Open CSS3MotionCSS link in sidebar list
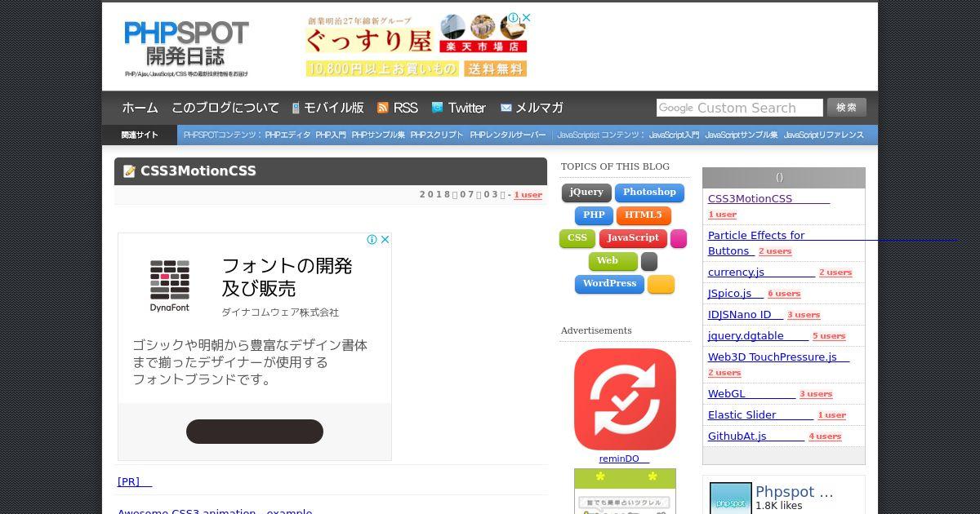The width and height of the screenshot is (980, 514). 768,199
